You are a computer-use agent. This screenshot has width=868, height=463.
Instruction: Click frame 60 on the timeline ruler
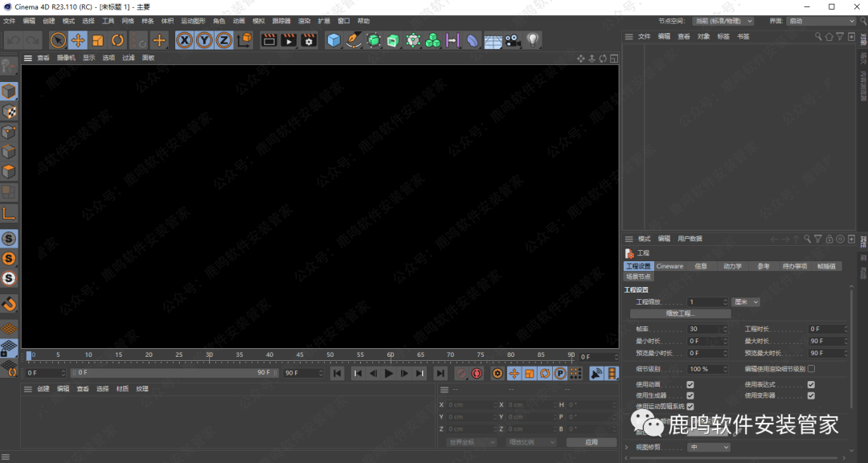click(391, 355)
